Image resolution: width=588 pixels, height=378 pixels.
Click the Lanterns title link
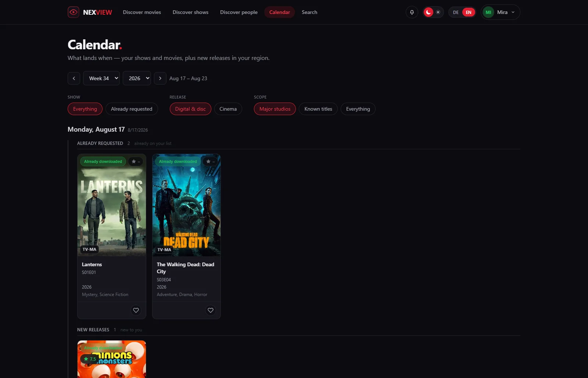[x=92, y=264]
